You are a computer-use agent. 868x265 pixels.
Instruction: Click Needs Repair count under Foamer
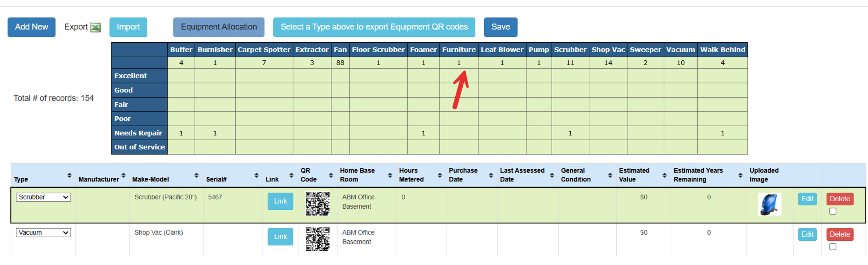pyautogui.click(x=423, y=133)
